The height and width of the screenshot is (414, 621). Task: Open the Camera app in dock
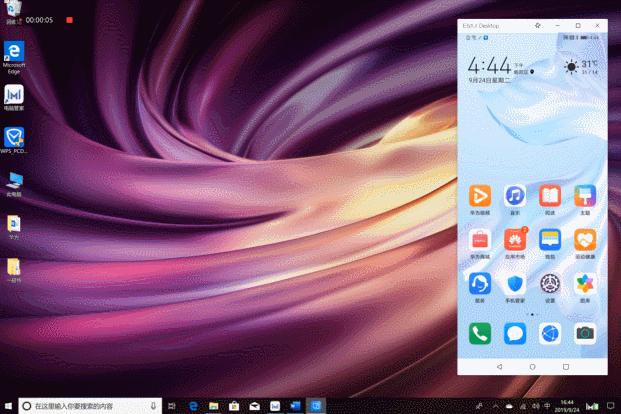(x=585, y=334)
